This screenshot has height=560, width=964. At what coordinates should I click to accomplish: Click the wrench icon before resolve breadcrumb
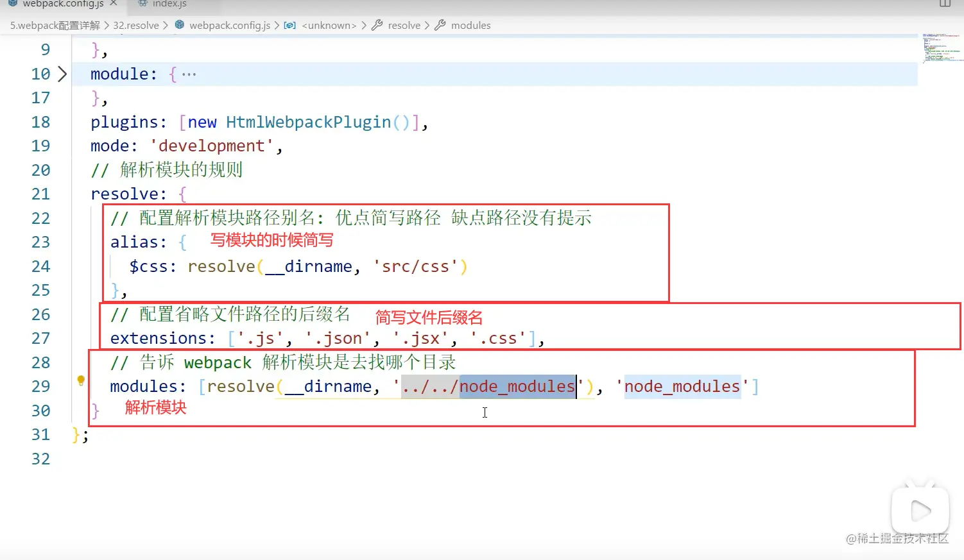click(x=377, y=26)
